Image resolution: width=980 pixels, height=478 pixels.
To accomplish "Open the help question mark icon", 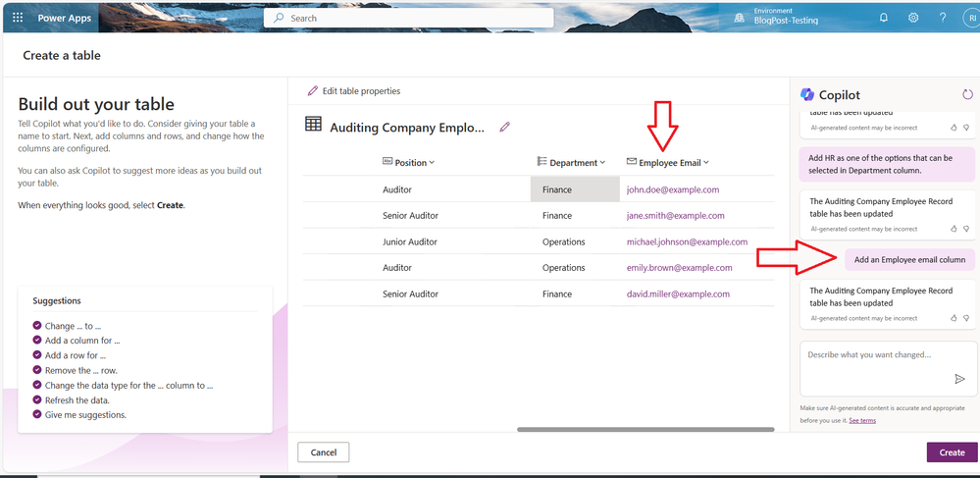I will point(943,18).
